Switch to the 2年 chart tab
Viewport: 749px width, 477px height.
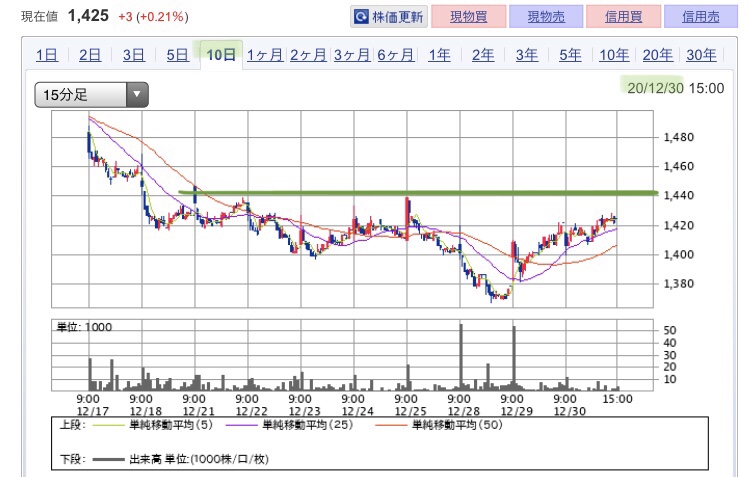[483, 55]
